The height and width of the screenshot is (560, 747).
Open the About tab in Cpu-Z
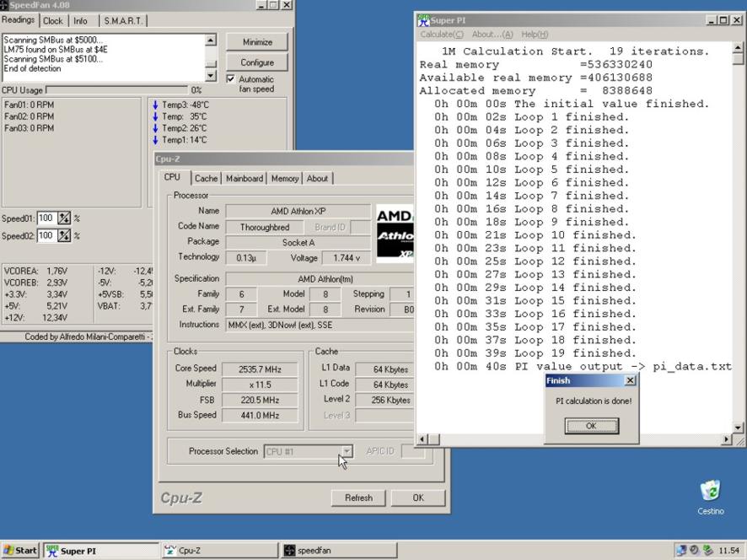[317, 178]
